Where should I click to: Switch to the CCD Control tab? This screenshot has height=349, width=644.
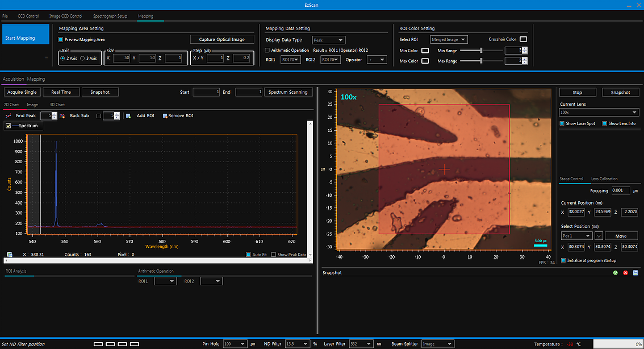tap(28, 16)
